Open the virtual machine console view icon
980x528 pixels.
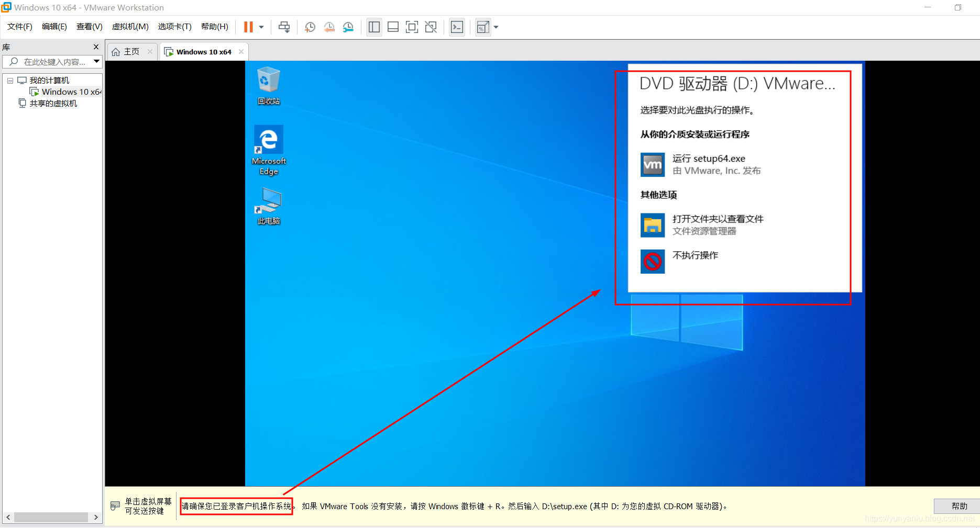(x=456, y=27)
